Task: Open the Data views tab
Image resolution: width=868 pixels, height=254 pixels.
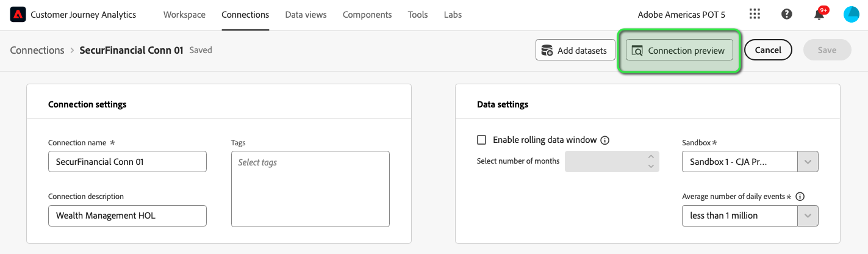Action: pos(306,15)
